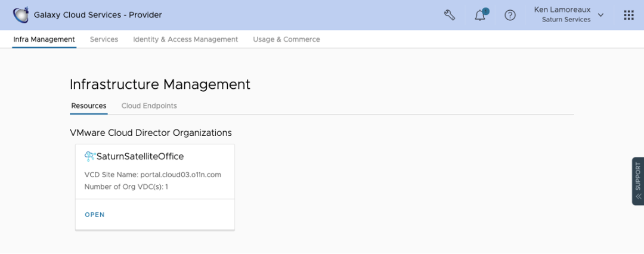Screen dimensions: 644x254
Task: Click the Galaxy Cloud Services - Provider title
Action: point(98,15)
